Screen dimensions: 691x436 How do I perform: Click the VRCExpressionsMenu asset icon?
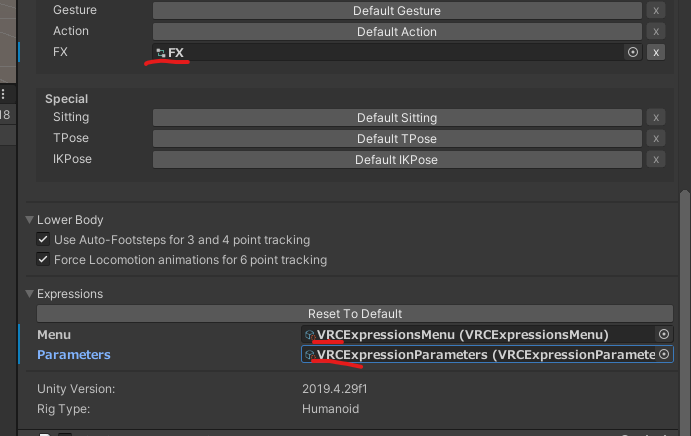(310, 335)
